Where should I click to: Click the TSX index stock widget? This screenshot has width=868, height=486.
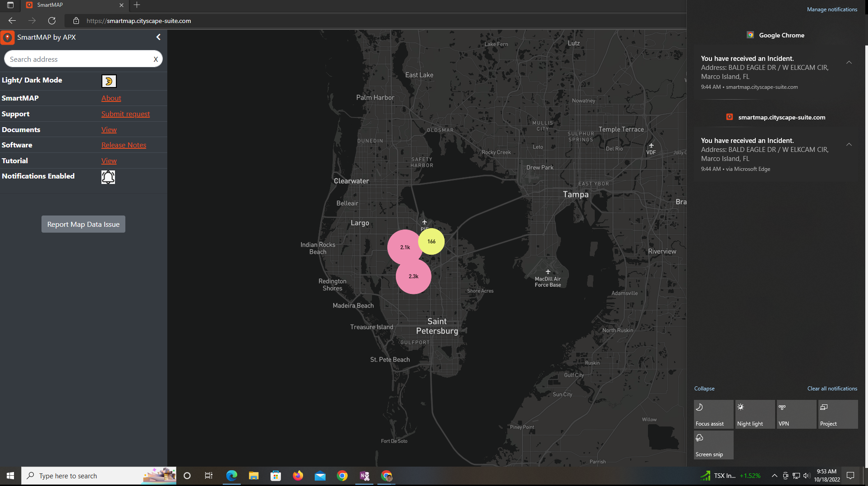(730, 476)
